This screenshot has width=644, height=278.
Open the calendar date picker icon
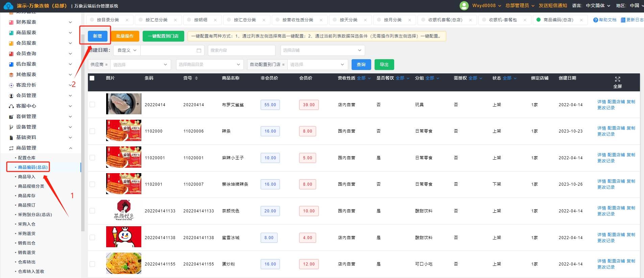point(199,50)
